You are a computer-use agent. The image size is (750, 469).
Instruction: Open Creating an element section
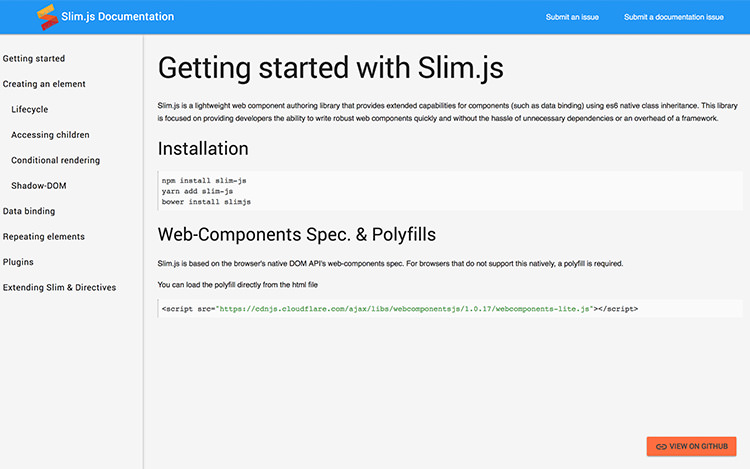pos(44,84)
